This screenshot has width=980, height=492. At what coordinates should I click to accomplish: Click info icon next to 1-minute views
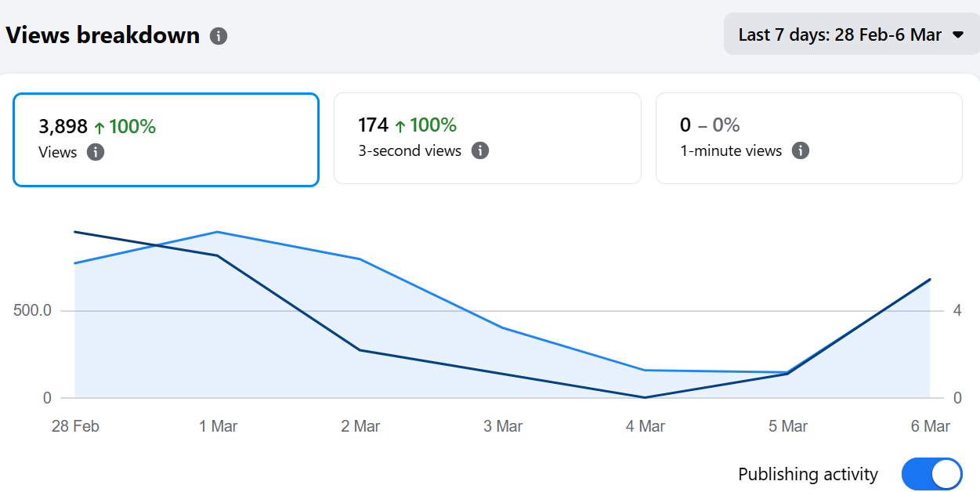tap(800, 150)
